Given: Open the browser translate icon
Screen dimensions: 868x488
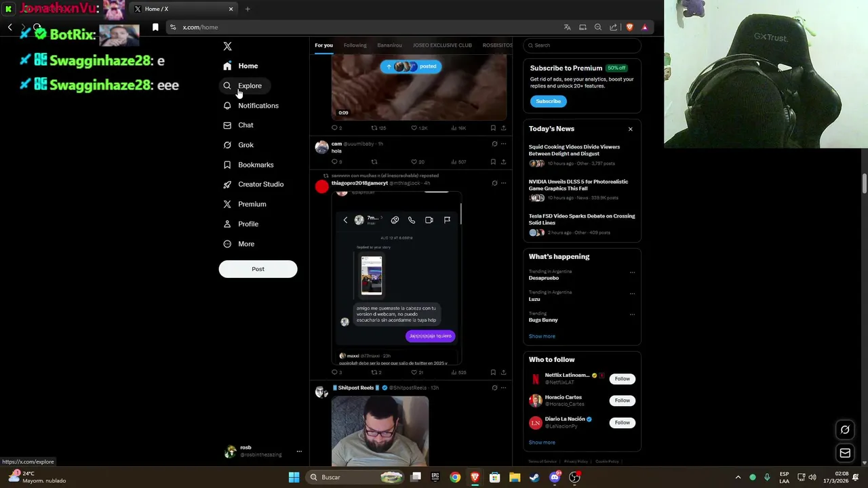Looking at the screenshot, I should [x=567, y=27].
